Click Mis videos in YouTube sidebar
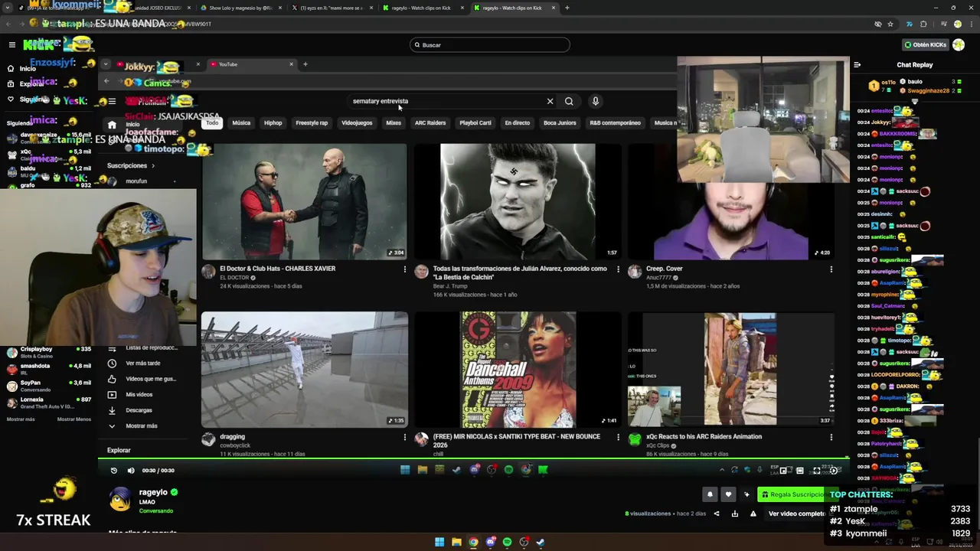The width and height of the screenshot is (980, 551). point(139,395)
